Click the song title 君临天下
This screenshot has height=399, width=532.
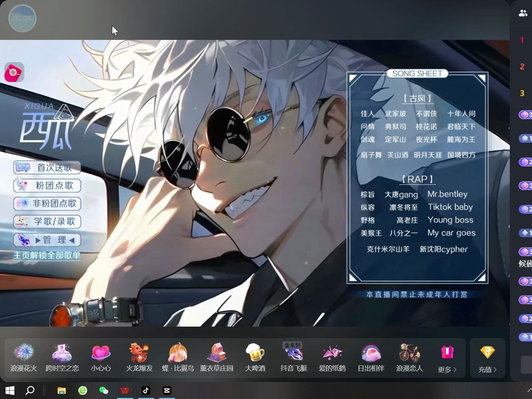461,127
